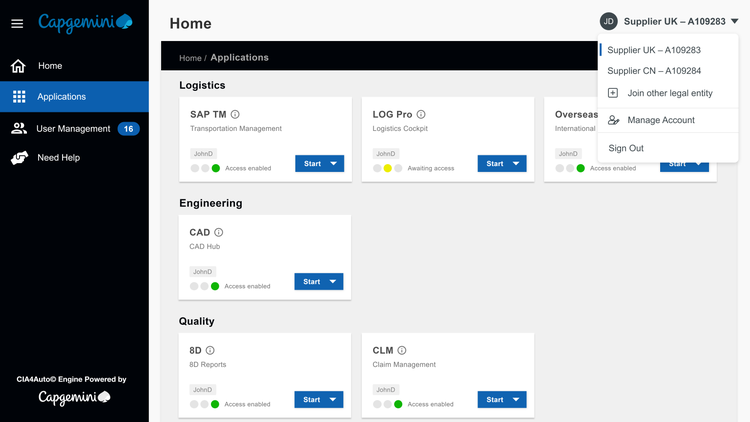Click the JD user avatar
This screenshot has width=750, height=422.
point(608,22)
